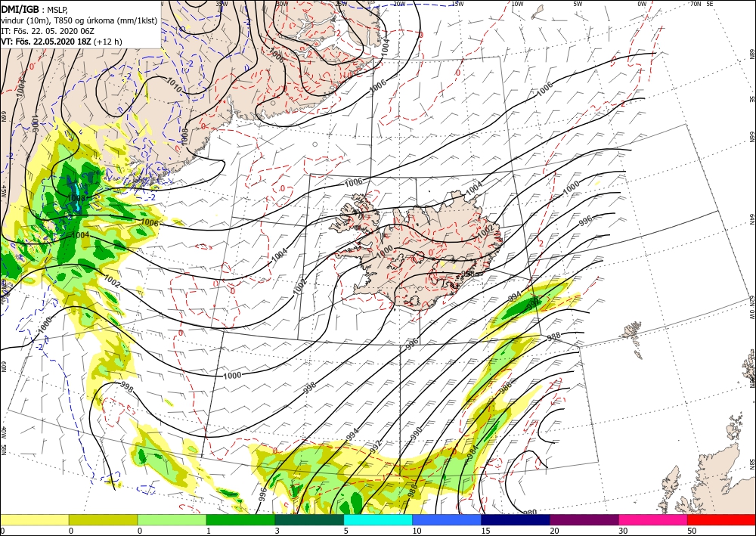
Task: Click the legend value "1"
Action: tap(209, 531)
